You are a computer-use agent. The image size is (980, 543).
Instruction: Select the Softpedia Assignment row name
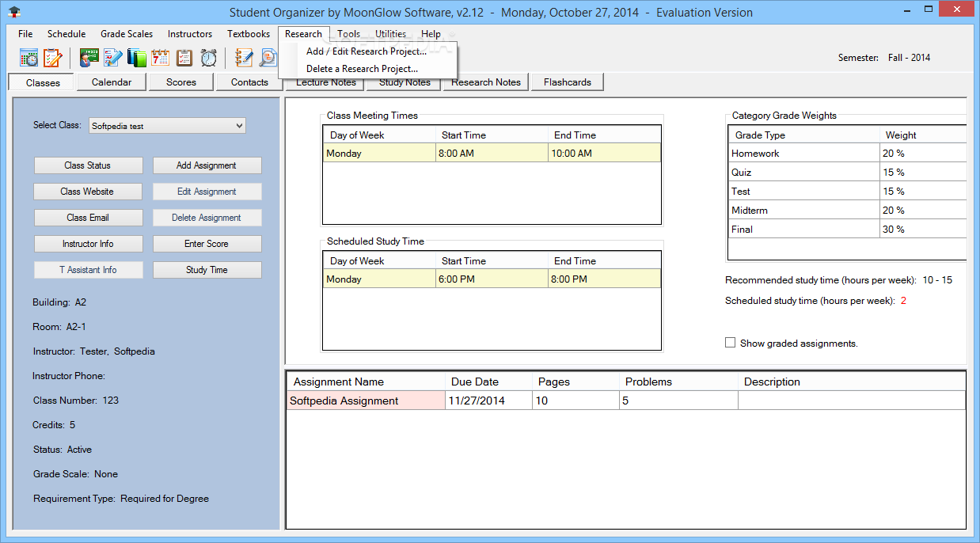point(366,401)
